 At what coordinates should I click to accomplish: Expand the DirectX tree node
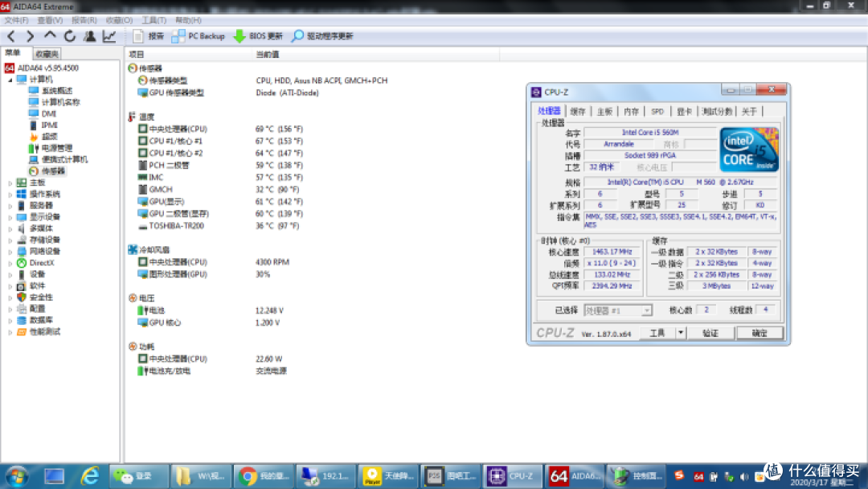click(10, 263)
